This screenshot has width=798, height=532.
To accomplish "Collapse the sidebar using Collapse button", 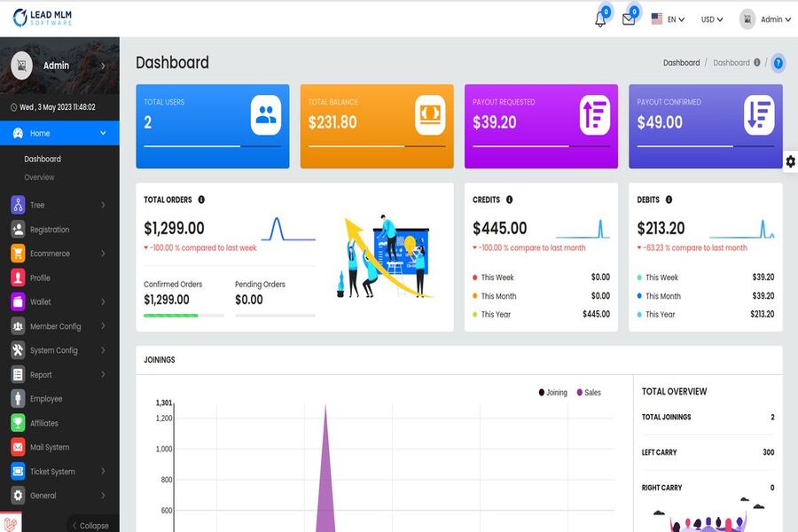I will [x=90, y=525].
